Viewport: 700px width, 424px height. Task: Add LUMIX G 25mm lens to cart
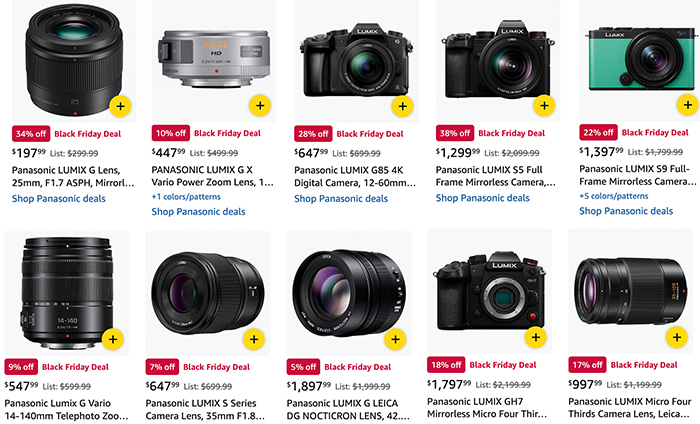121,106
